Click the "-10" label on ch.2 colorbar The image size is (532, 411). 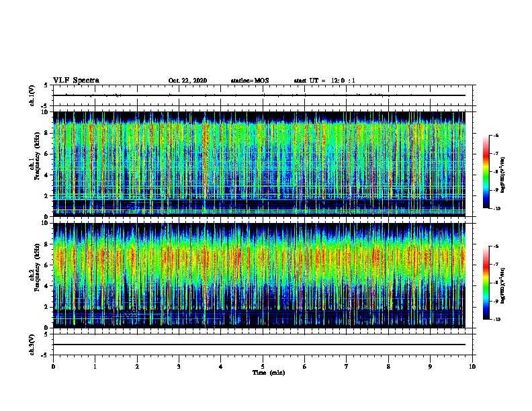497,320
